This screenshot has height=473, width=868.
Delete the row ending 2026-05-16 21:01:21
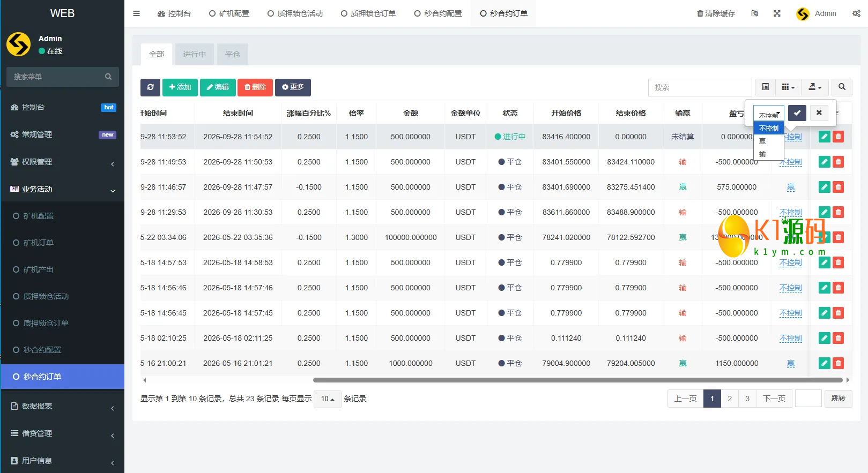(x=839, y=363)
